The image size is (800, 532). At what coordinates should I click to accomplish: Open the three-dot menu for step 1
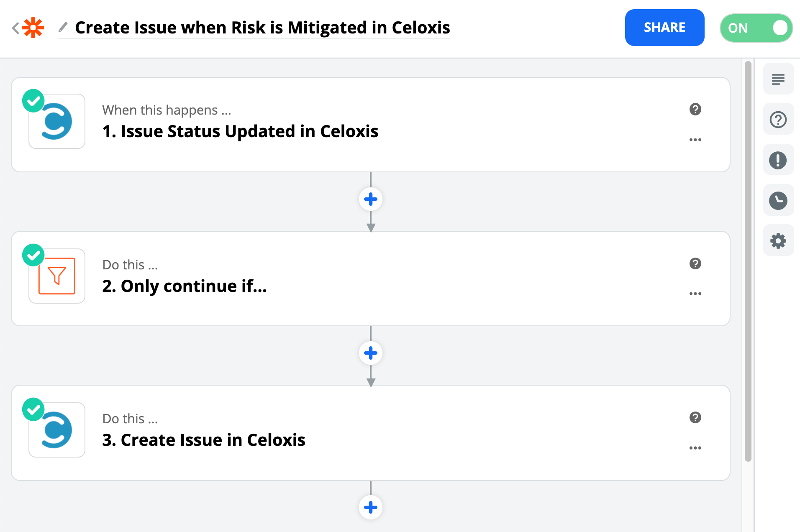pyautogui.click(x=695, y=140)
